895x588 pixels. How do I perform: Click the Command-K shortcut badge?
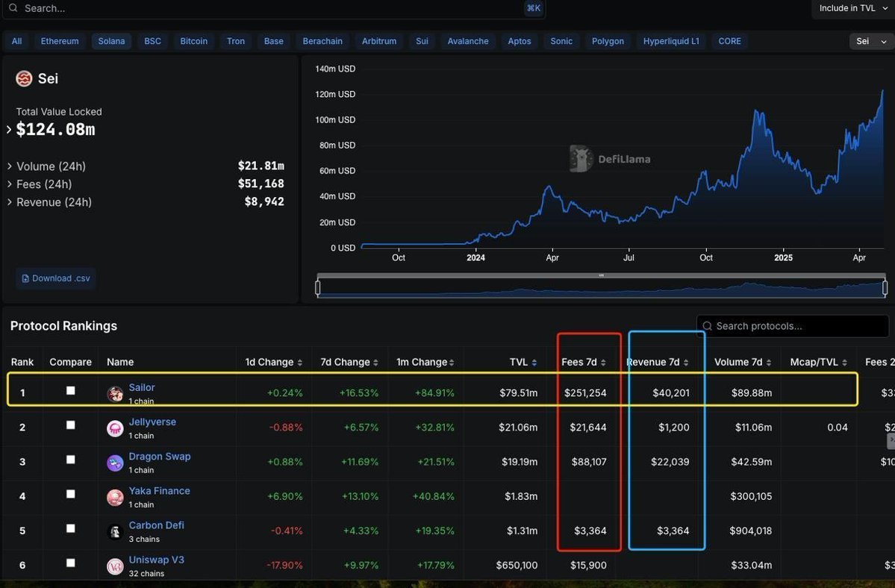[533, 8]
